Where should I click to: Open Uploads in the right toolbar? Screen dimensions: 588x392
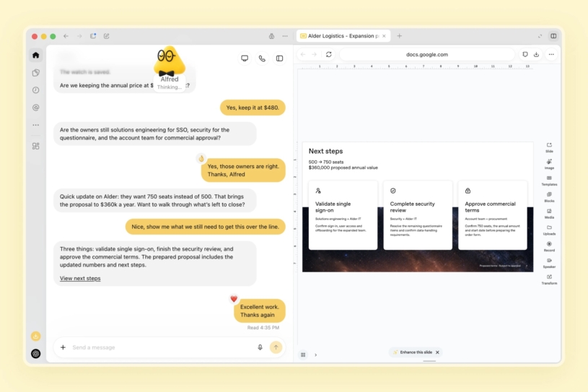point(549,230)
